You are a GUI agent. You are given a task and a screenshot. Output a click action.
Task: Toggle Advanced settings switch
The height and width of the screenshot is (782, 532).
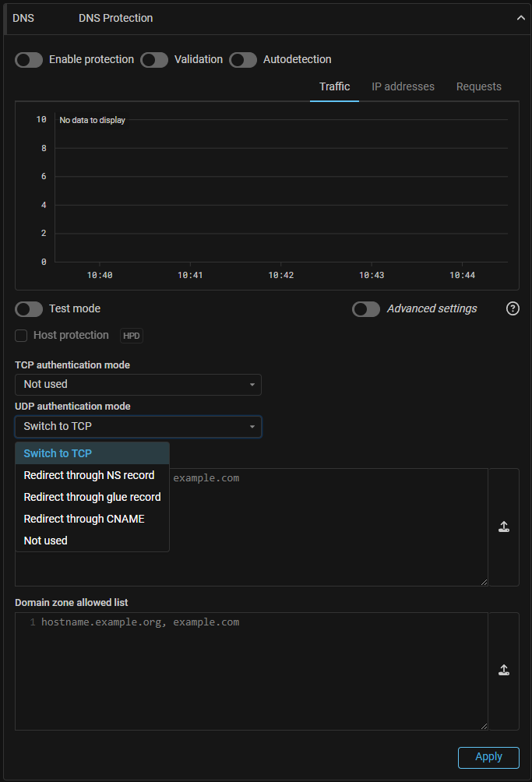366,309
